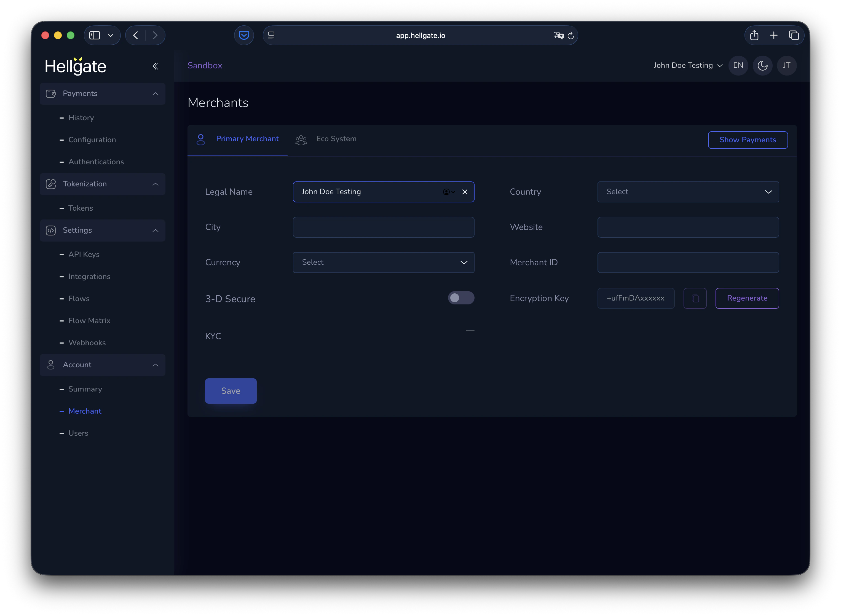Open account Summary page
The width and height of the screenshot is (841, 616).
85,389
